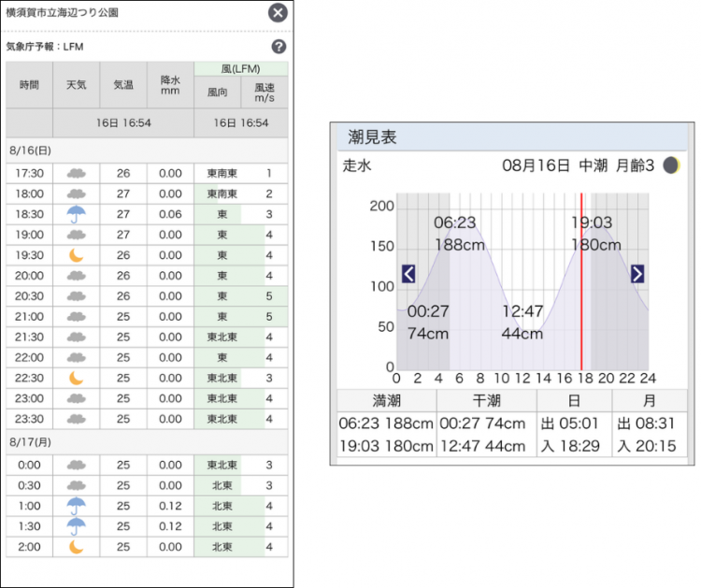Viewport: 701px width, 588px height.
Task: Click the 走水 location label
Action: [357, 165]
